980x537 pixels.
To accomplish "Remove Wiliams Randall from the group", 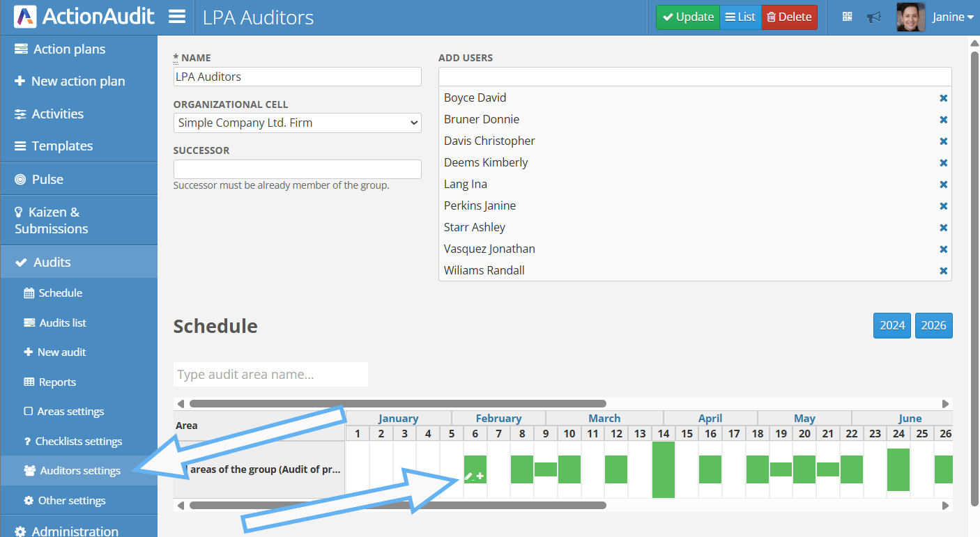I will pos(943,271).
